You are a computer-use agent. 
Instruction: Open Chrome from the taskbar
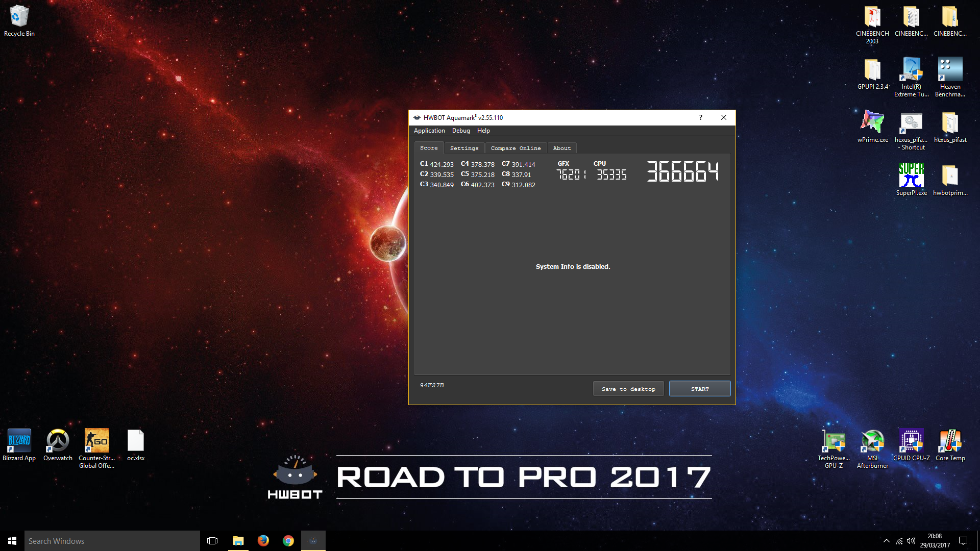click(x=288, y=541)
